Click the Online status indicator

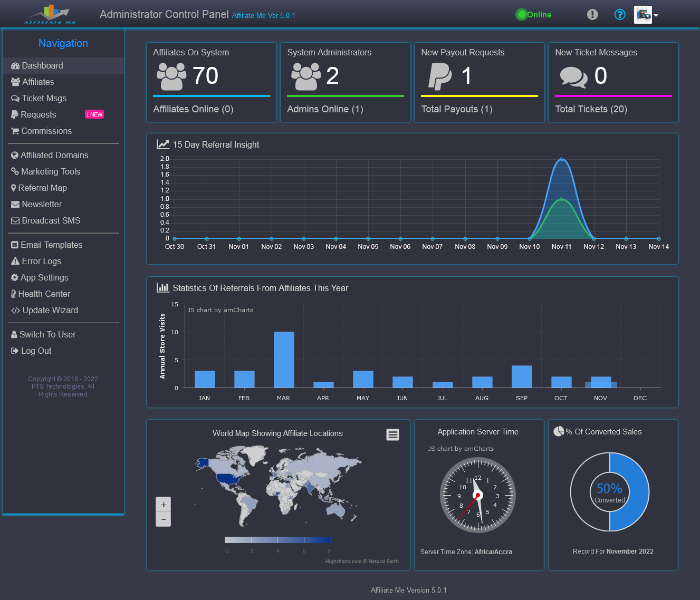coord(534,15)
